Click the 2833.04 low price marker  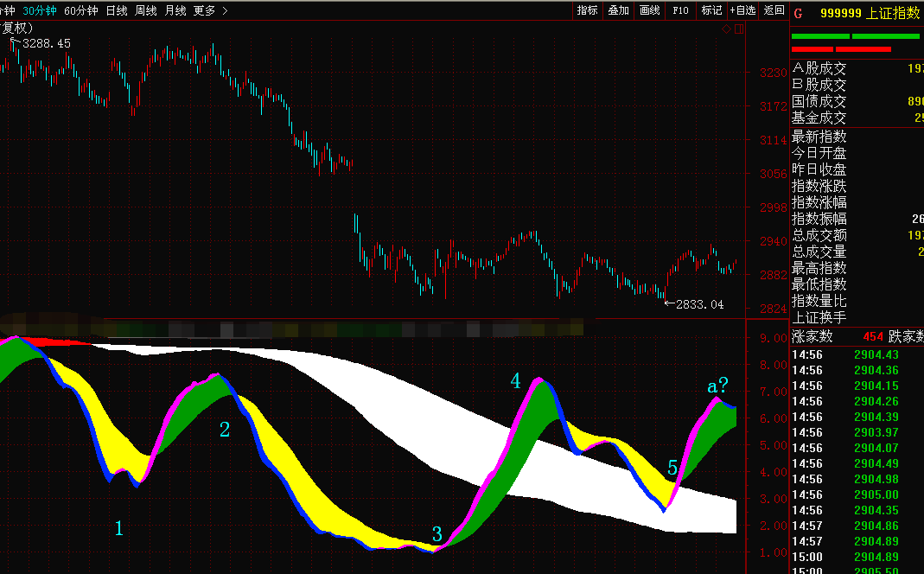click(698, 304)
